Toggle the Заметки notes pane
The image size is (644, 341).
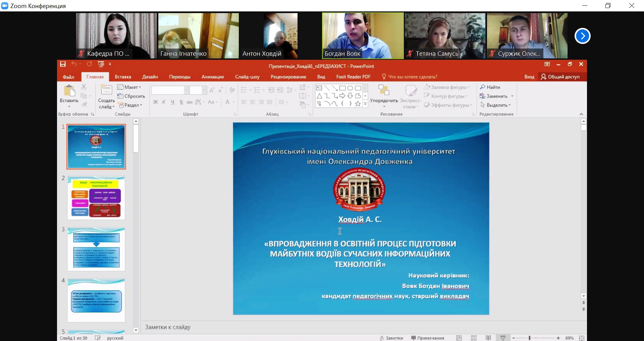pyautogui.click(x=391, y=338)
